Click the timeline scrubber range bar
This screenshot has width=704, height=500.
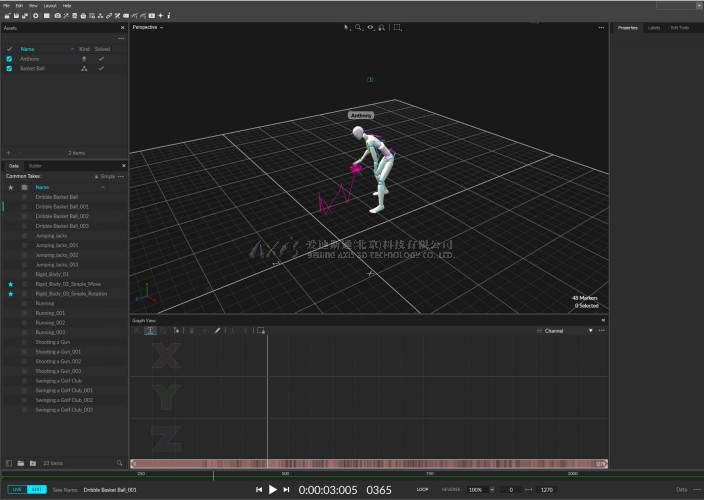point(370,464)
